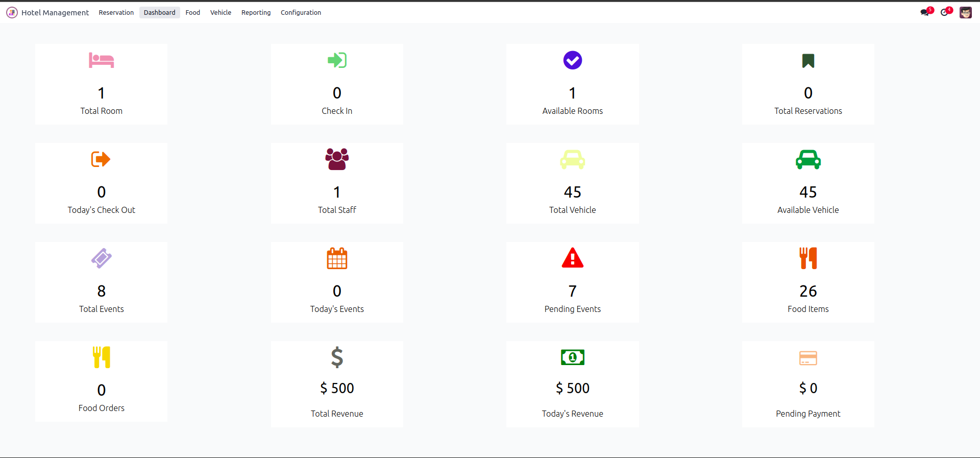Click the green banknote Today's Revenue icon
Viewport: 980px width, 458px height.
coord(572,357)
